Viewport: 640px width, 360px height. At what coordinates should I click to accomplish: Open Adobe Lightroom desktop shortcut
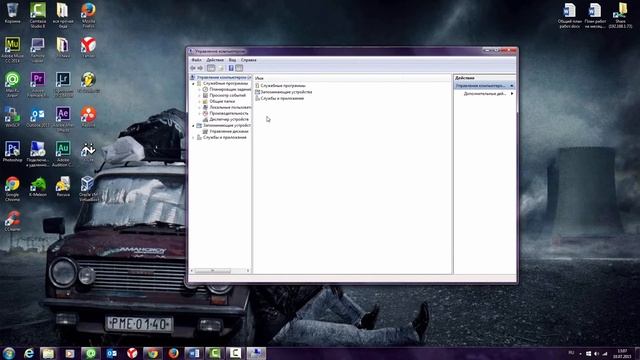coord(63,84)
